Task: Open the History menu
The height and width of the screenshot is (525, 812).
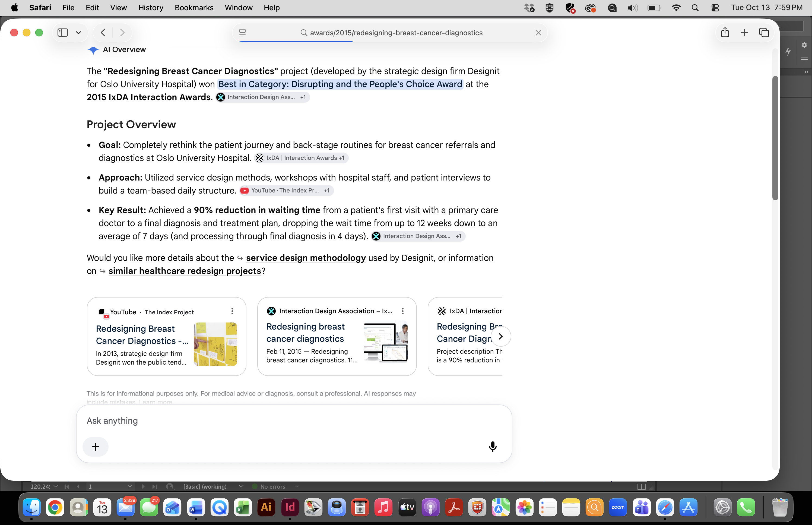Action: coord(151,8)
